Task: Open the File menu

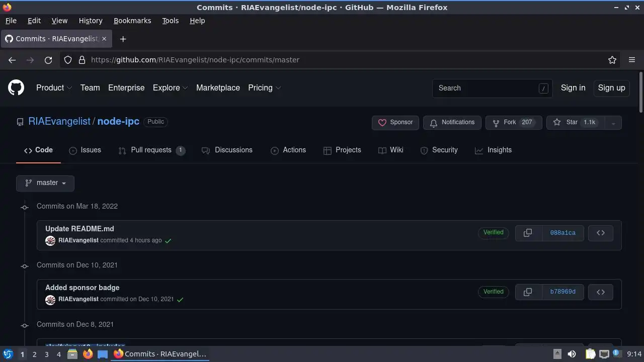Action: coord(11,21)
